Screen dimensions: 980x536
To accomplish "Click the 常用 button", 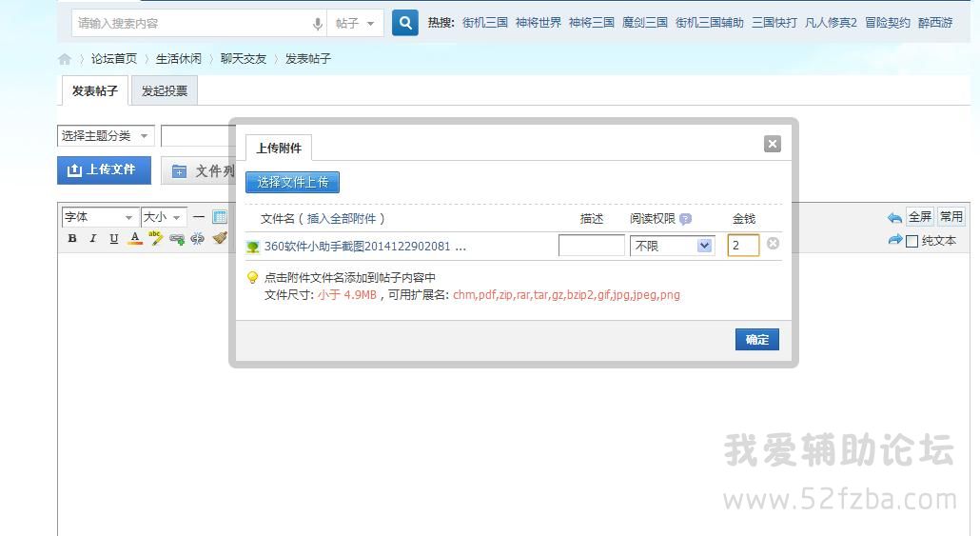I will click(951, 217).
